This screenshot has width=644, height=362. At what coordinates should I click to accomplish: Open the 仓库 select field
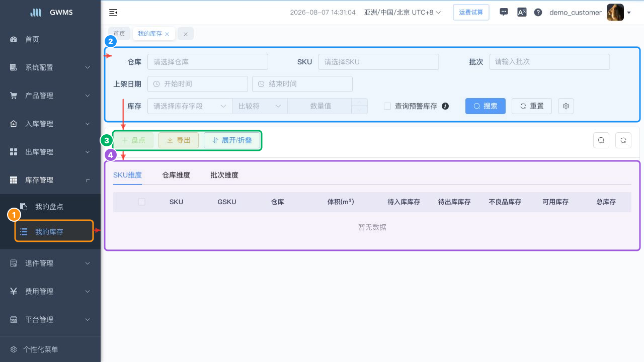[x=208, y=62]
